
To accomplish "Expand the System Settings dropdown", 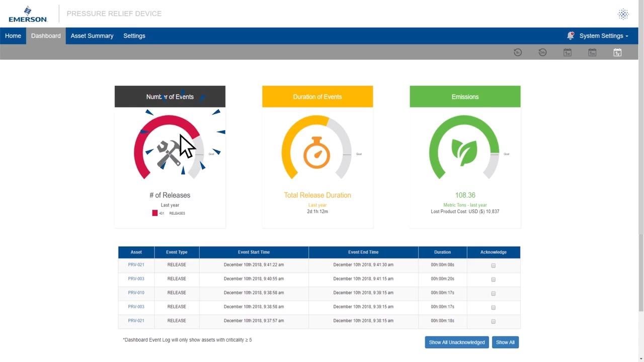I will [603, 36].
